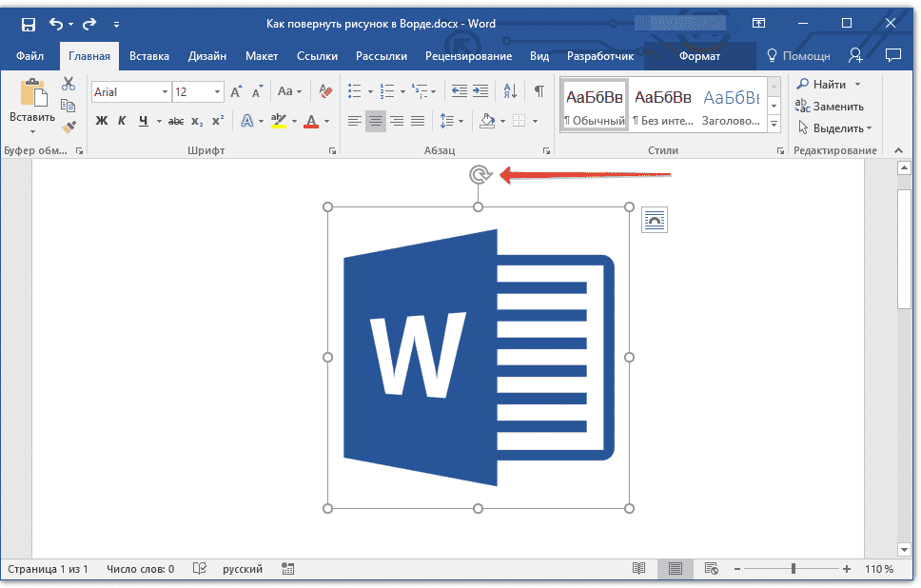Switch to the Формат tab
Image resolution: width=921 pixels, height=588 pixels.
point(699,56)
